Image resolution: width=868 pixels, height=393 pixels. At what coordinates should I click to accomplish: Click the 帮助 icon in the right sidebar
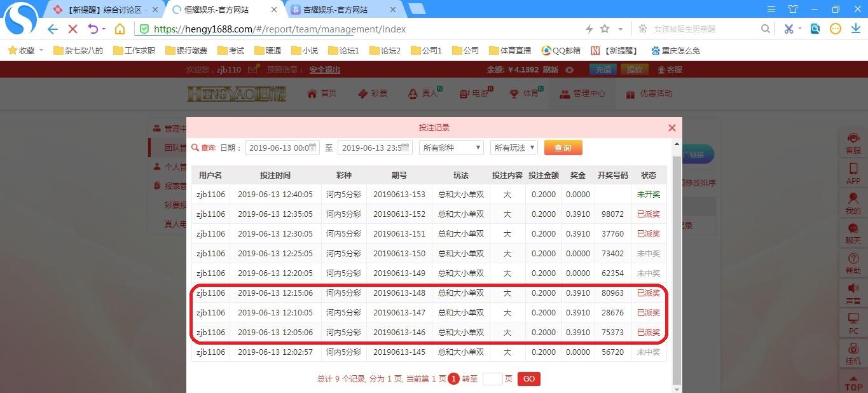click(853, 263)
